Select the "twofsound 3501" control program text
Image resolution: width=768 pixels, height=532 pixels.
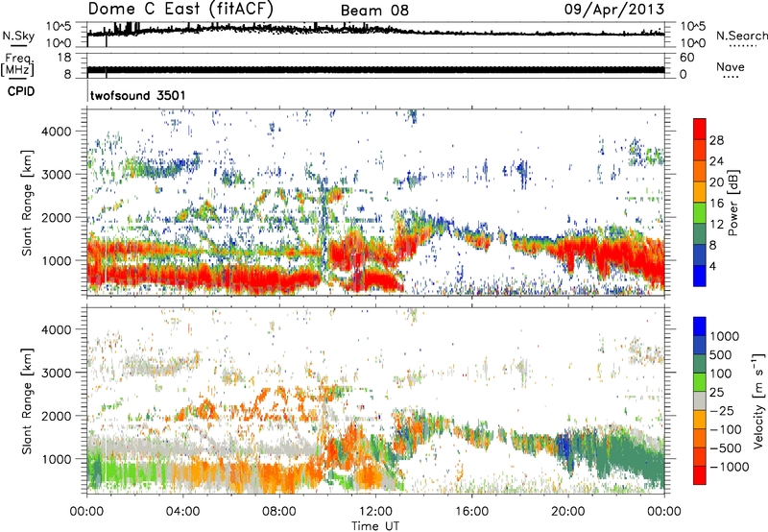coord(138,95)
